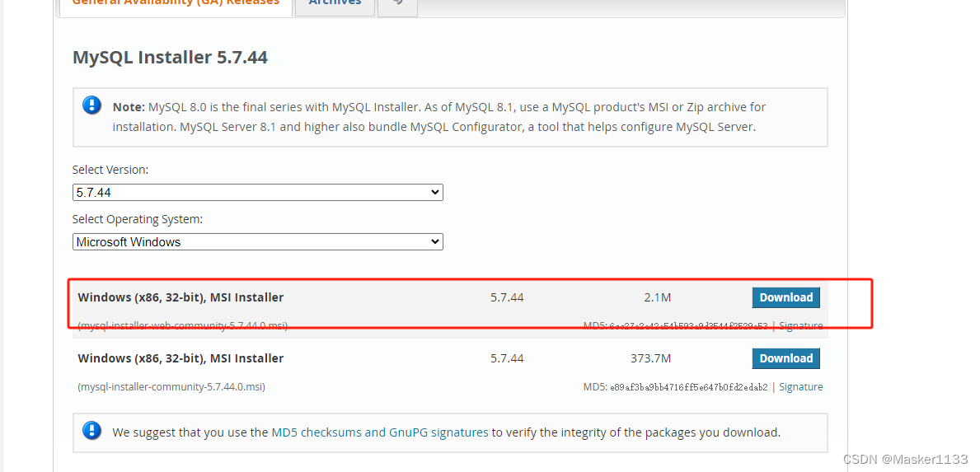The height and width of the screenshot is (472, 980).
Task: Click the installer title in the 2.1M row
Action: 181,298
